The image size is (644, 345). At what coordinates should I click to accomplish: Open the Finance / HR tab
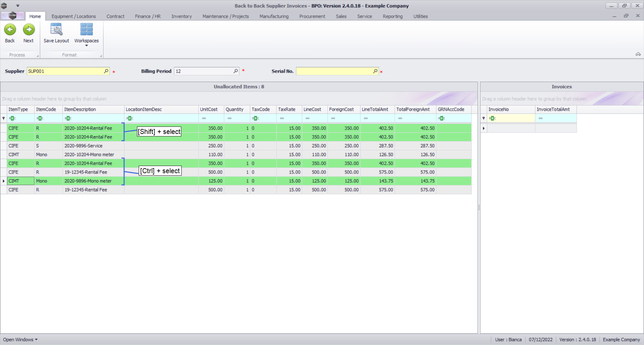(148, 16)
